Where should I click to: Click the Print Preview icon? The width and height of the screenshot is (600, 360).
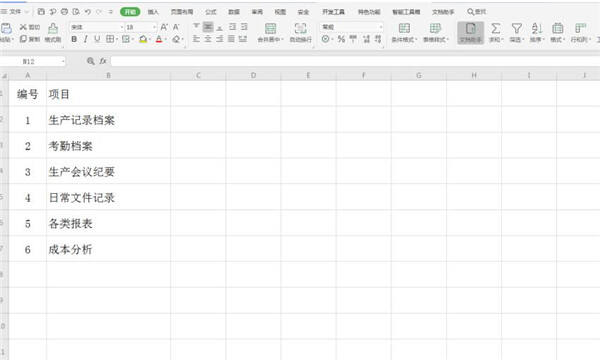tap(76, 12)
